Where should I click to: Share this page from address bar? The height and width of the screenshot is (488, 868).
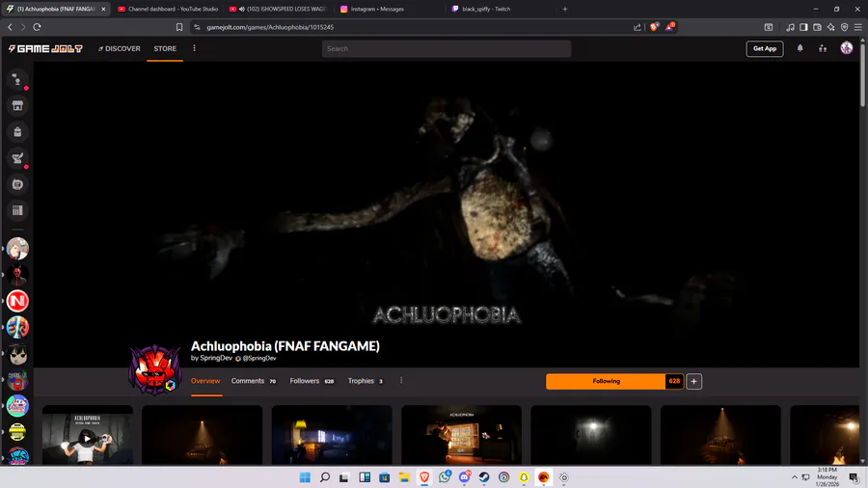coord(637,27)
